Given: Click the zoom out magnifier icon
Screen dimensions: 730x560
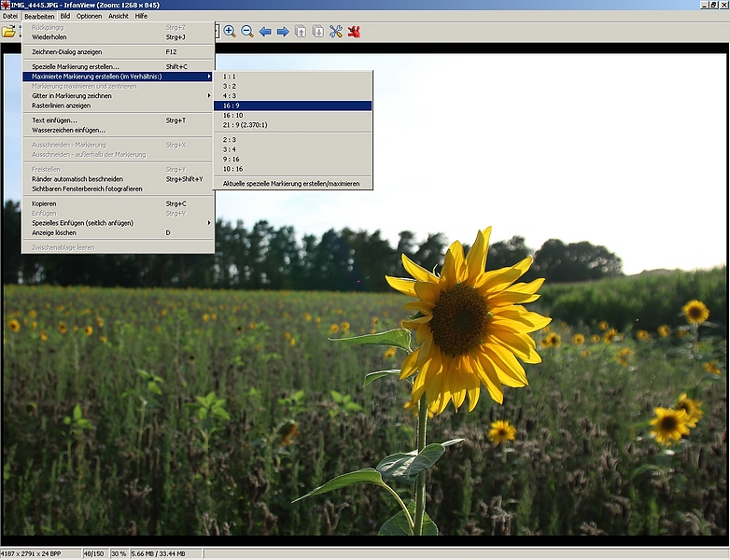Looking at the screenshot, I should click(x=247, y=32).
